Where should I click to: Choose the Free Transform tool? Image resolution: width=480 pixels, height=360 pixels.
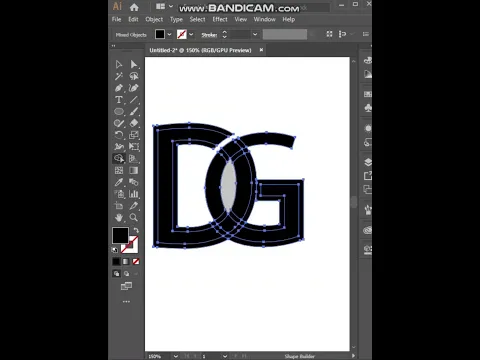(x=134, y=147)
